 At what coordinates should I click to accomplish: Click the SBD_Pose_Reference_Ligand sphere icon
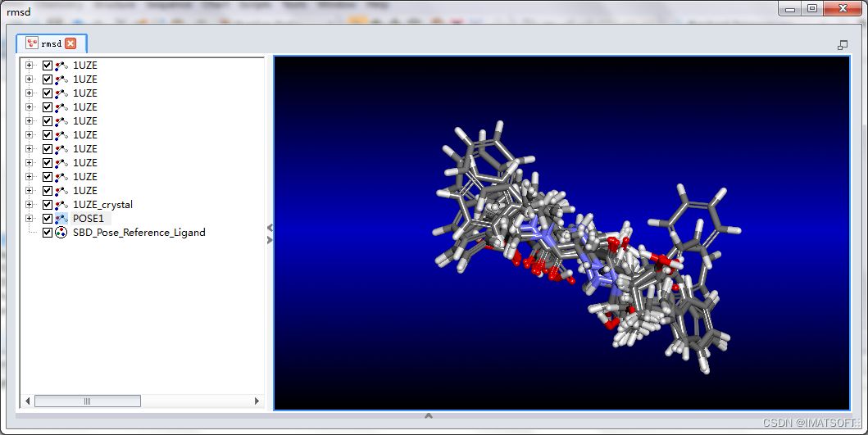(x=61, y=233)
